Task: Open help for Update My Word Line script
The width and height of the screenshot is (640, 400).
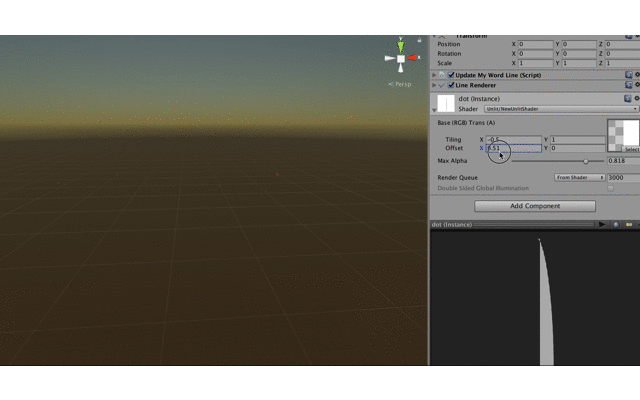Action: [x=628, y=75]
